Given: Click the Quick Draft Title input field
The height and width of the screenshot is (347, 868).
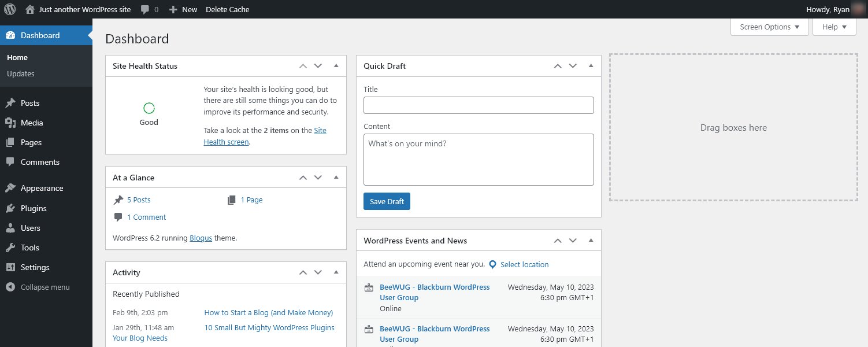Looking at the screenshot, I should [x=478, y=105].
